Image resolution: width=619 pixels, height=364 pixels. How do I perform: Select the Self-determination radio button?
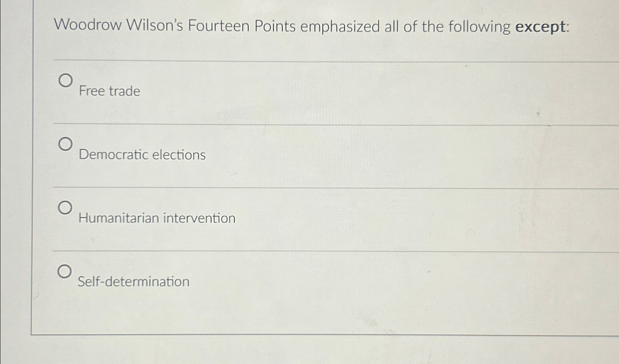[x=65, y=272]
